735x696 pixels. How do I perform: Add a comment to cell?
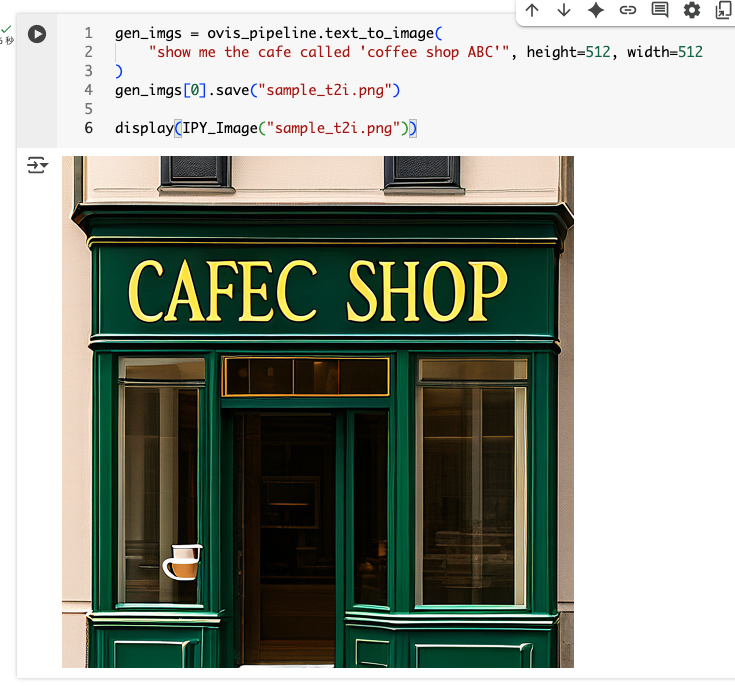pyautogui.click(x=660, y=10)
